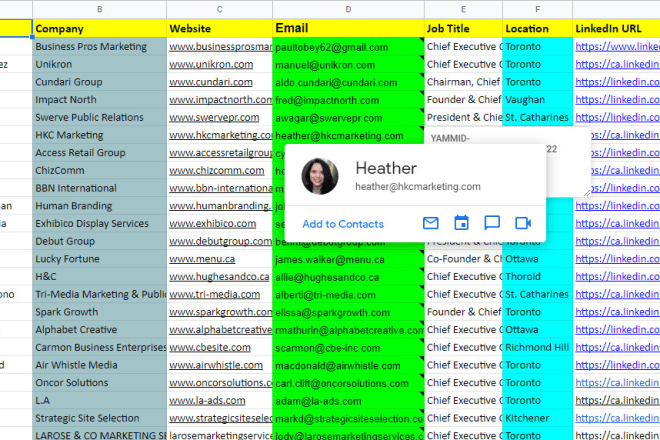Click the Email header cell
Image resolution: width=660 pixels, height=440 pixels.
point(348,28)
